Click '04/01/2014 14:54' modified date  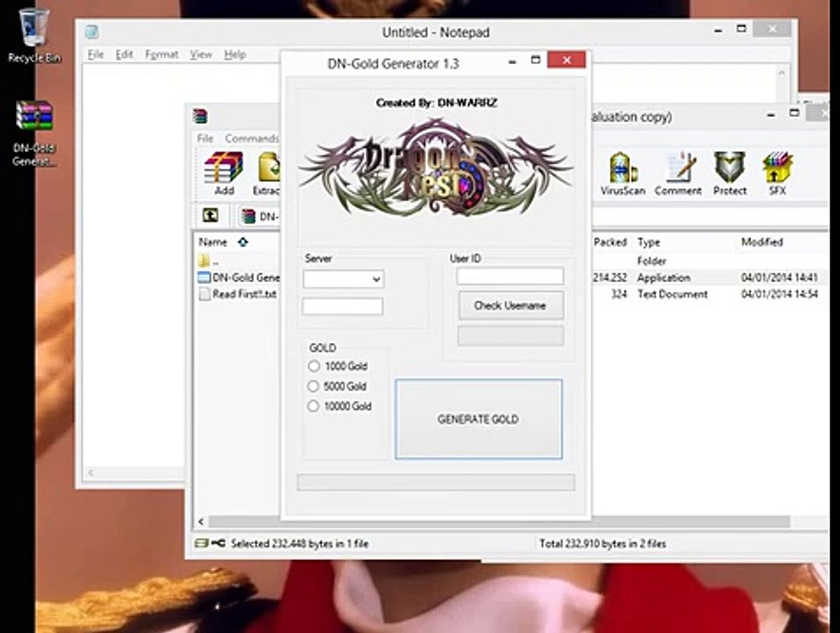[779, 295]
